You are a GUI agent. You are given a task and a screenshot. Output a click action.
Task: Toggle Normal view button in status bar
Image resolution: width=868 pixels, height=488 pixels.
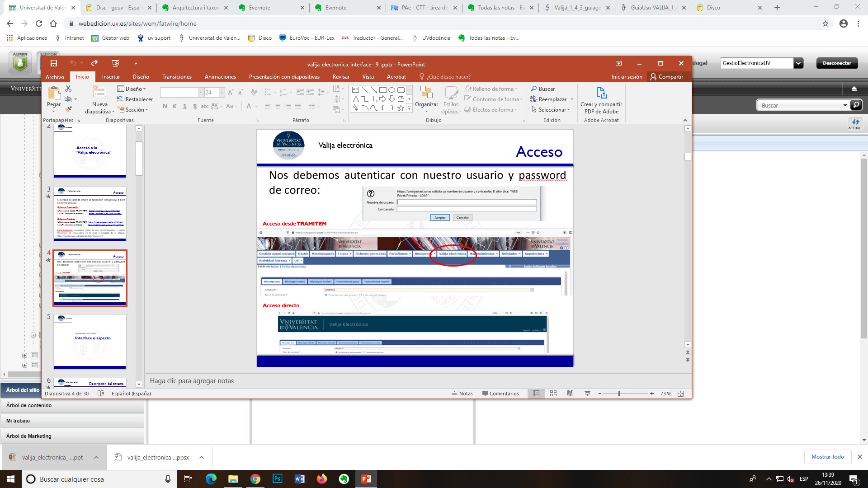(536, 394)
